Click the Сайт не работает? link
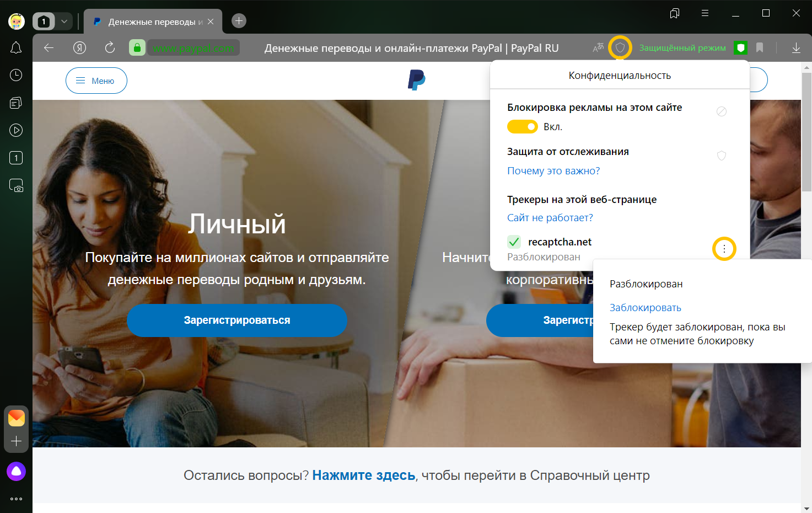This screenshot has width=812, height=513. pyautogui.click(x=550, y=218)
